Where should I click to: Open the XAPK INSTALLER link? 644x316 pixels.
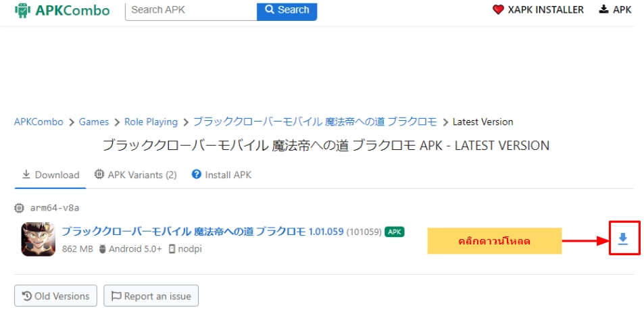click(538, 10)
